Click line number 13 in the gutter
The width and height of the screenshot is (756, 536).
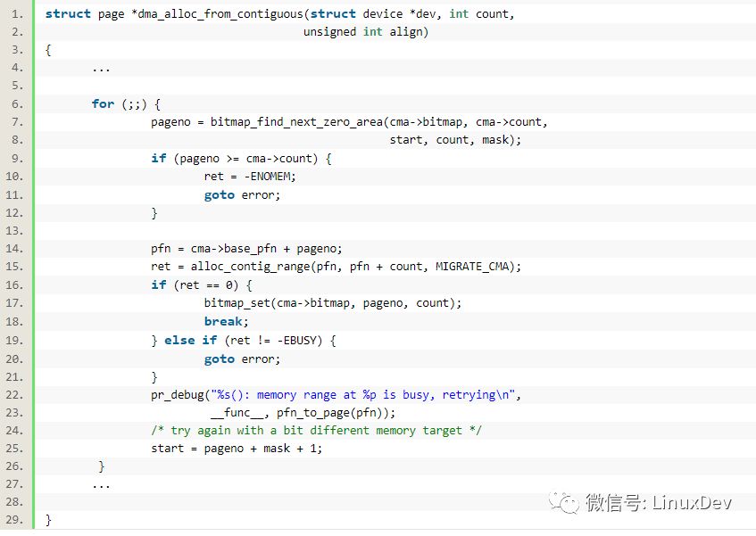[14, 231]
